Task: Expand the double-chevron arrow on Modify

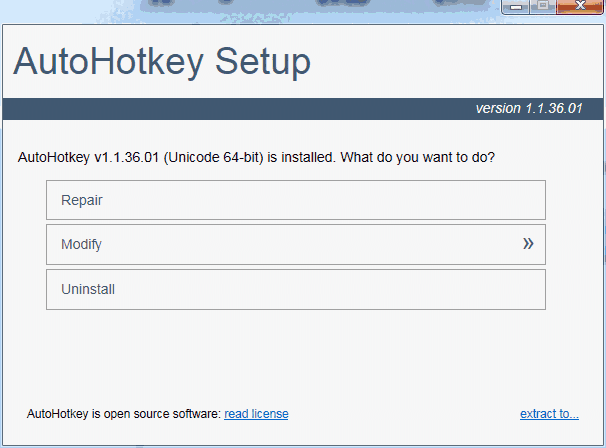Action: pos(528,244)
